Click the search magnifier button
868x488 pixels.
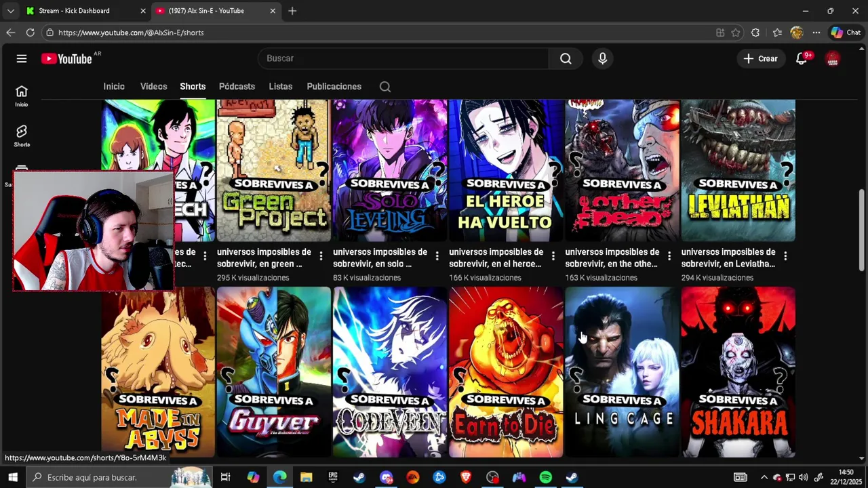pos(566,58)
